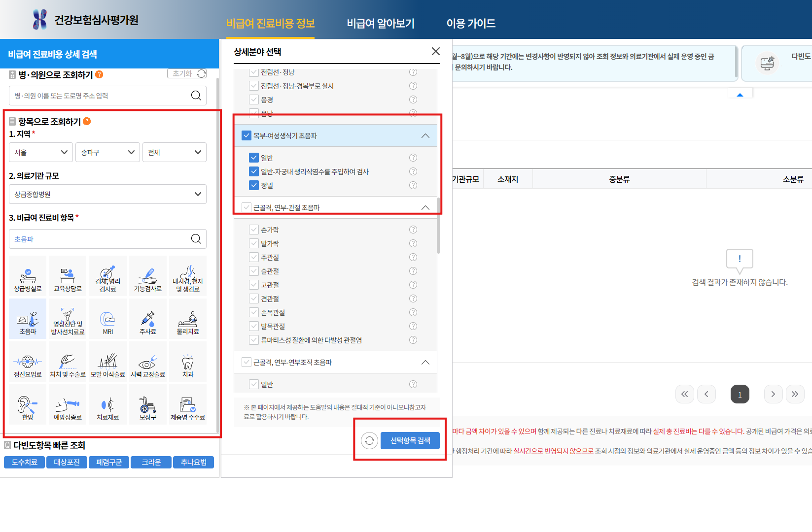Click reset refresh icon beside 선택항목 검색

click(369, 440)
